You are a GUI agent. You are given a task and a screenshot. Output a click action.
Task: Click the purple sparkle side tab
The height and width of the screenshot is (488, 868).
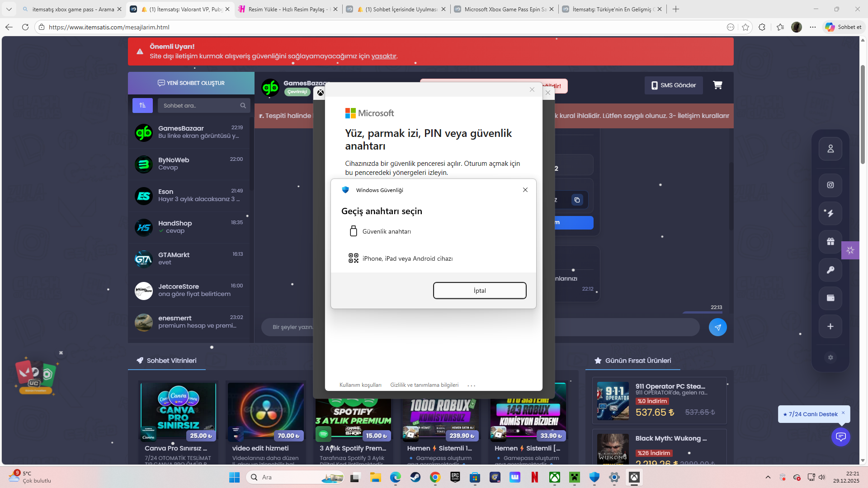850,250
